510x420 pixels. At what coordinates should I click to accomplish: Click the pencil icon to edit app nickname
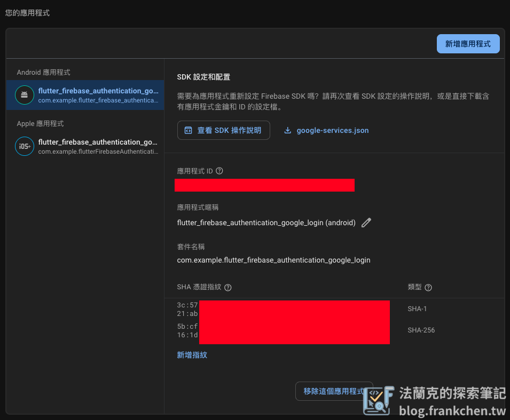pos(366,223)
